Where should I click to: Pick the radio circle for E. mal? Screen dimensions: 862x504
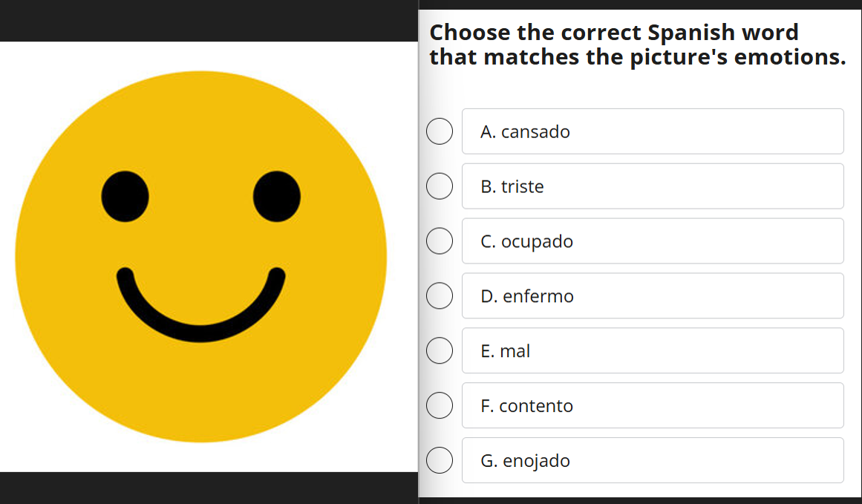440,350
